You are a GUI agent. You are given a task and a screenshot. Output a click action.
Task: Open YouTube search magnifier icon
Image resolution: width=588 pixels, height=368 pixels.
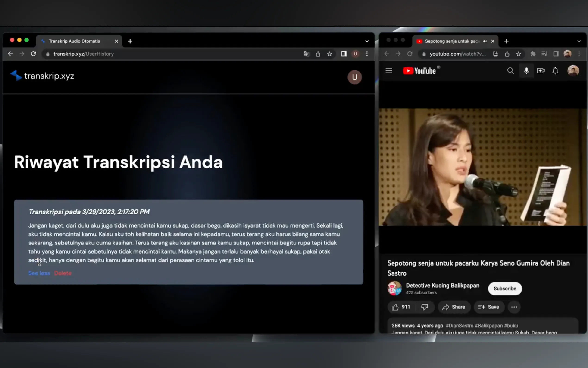coord(510,71)
